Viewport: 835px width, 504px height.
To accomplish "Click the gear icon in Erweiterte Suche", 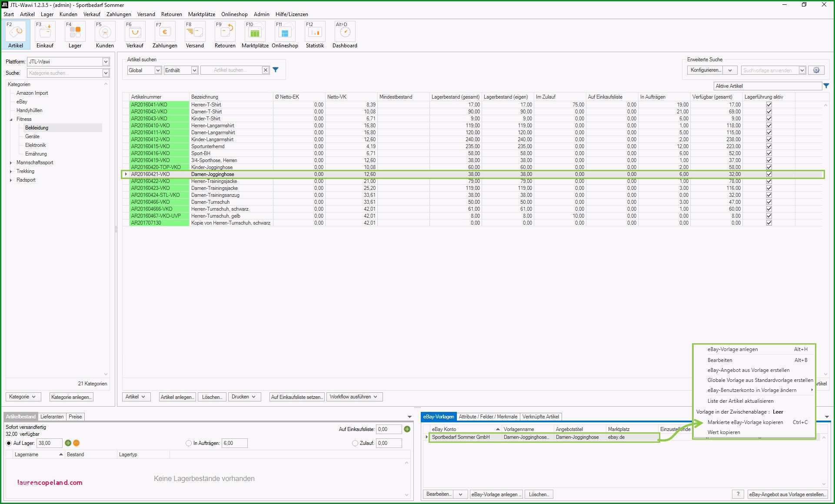I will pyautogui.click(x=816, y=70).
